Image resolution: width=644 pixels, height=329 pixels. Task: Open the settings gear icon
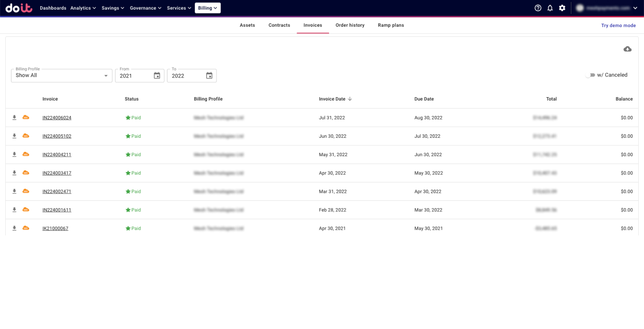562,8
